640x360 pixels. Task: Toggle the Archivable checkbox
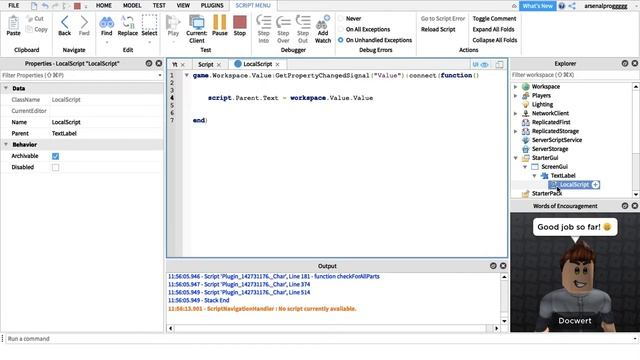(x=56, y=156)
